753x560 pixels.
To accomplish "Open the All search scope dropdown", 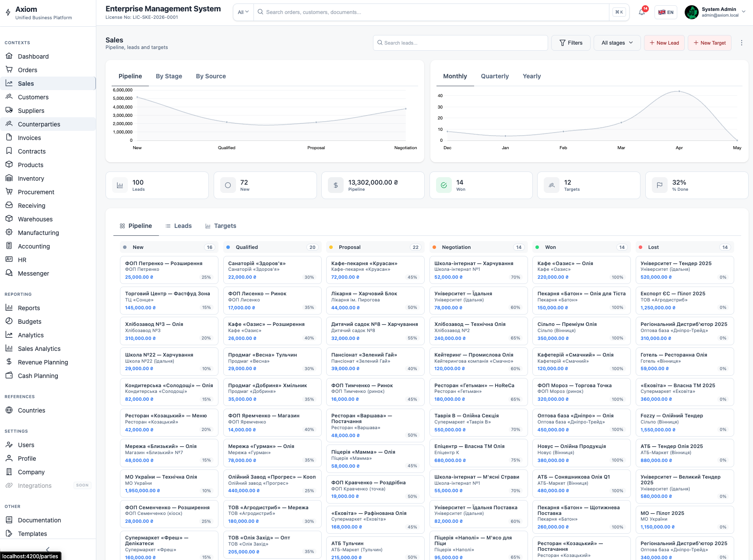I will coord(243,12).
